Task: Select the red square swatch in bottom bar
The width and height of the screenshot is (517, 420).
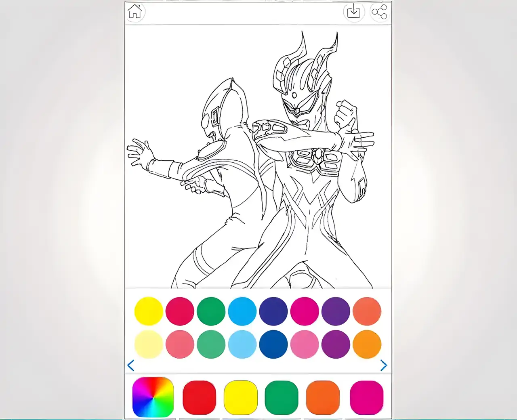Action: pyautogui.click(x=199, y=397)
